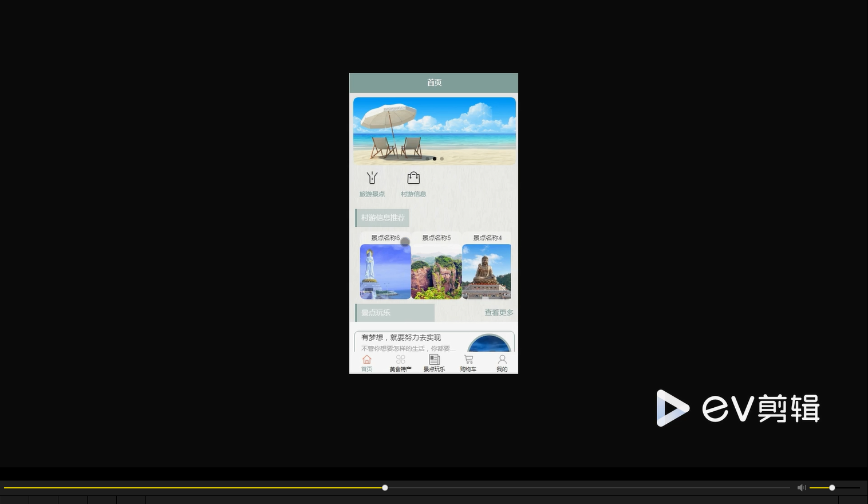Image resolution: width=868 pixels, height=504 pixels.
Task: Tap the 村游信息 bag icon
Action: click(413, 178)
